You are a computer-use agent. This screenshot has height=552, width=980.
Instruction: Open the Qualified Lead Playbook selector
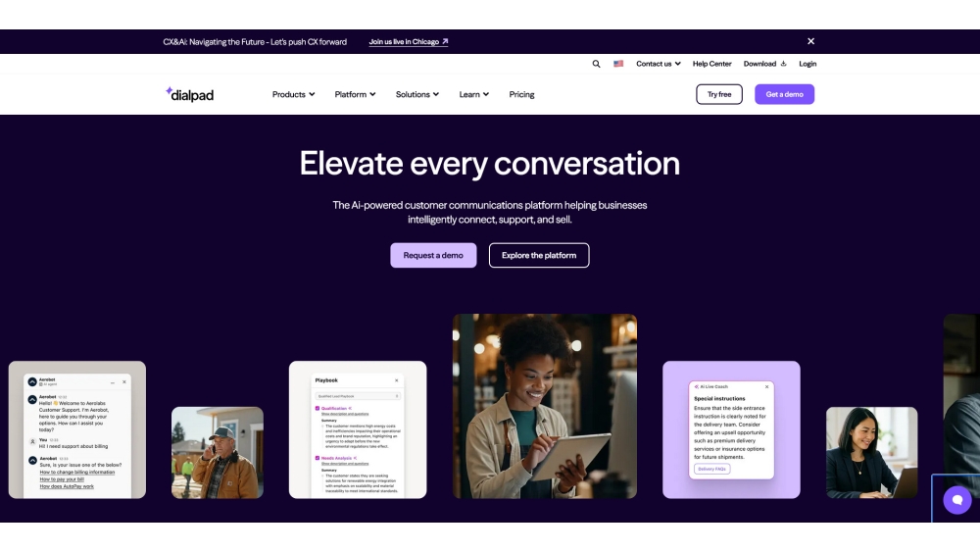[357, 396]
